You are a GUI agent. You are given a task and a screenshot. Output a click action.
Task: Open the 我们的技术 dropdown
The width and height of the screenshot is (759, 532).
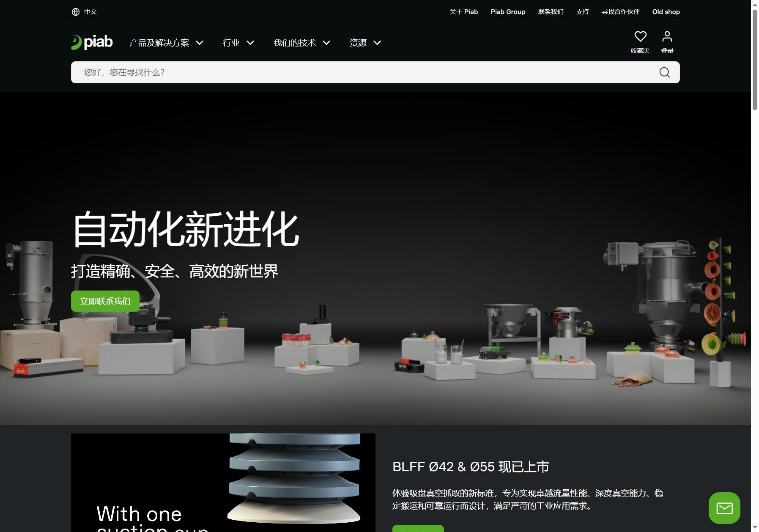(x=301, y=43)
